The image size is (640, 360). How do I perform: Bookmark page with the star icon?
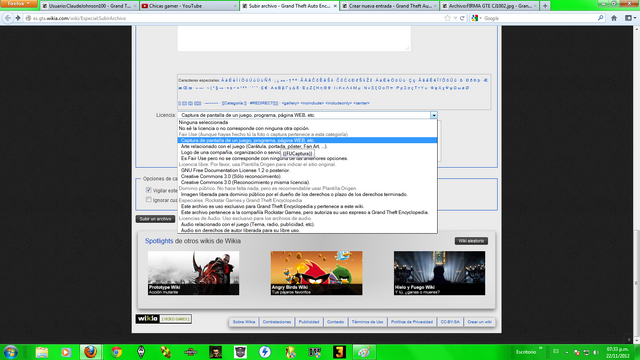(447, 18)
